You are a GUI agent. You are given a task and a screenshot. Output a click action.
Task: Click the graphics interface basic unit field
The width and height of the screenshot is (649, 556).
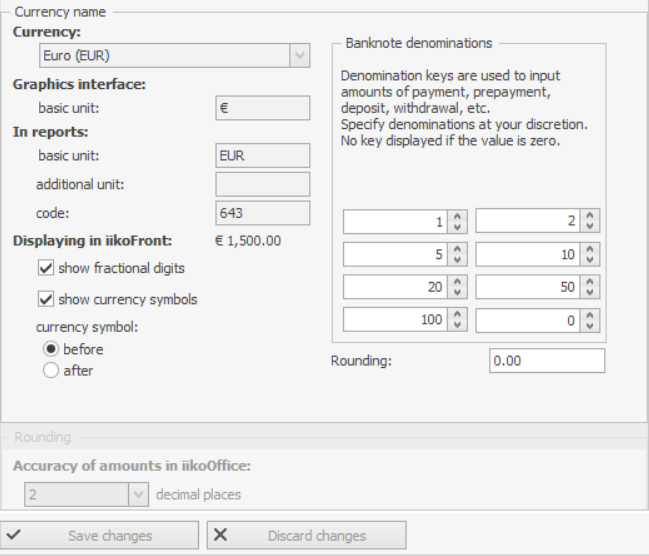coord(263,108)
